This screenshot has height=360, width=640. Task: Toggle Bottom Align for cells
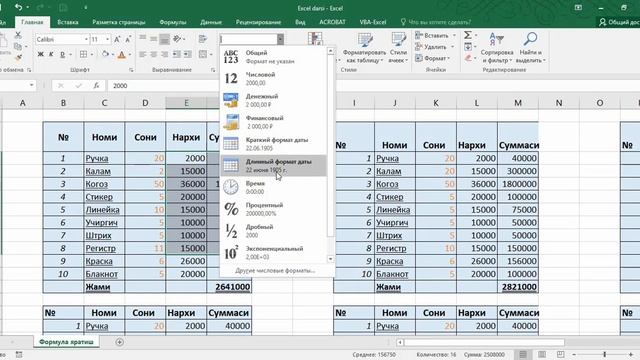tap(164, 39)
